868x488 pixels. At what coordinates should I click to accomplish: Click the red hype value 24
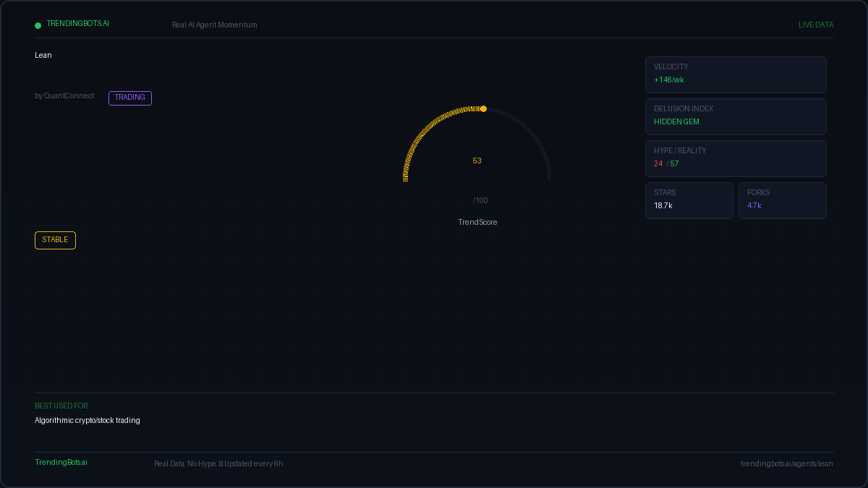point(658,164)
